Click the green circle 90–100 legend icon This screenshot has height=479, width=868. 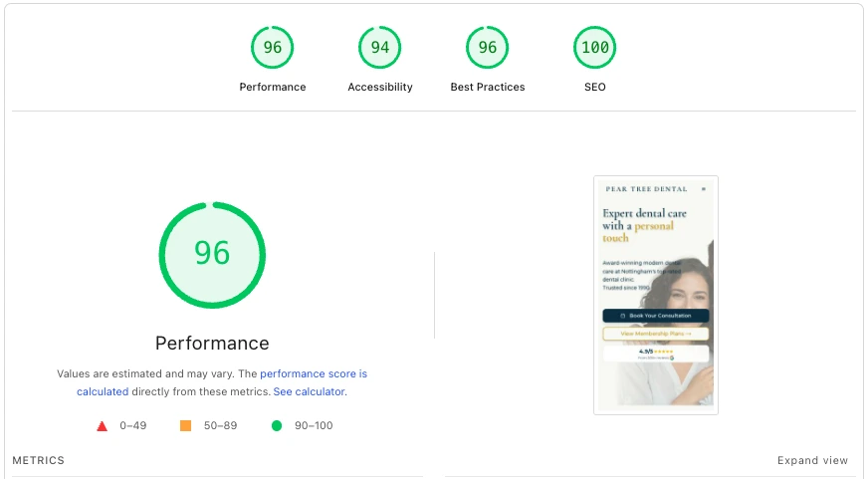(277, 425)
